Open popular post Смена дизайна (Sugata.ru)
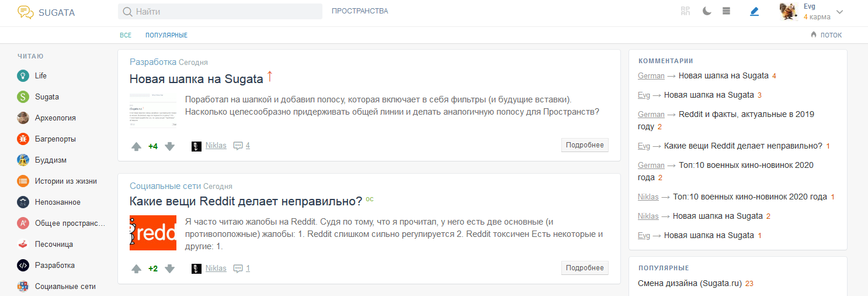 (x=690, y=284)
